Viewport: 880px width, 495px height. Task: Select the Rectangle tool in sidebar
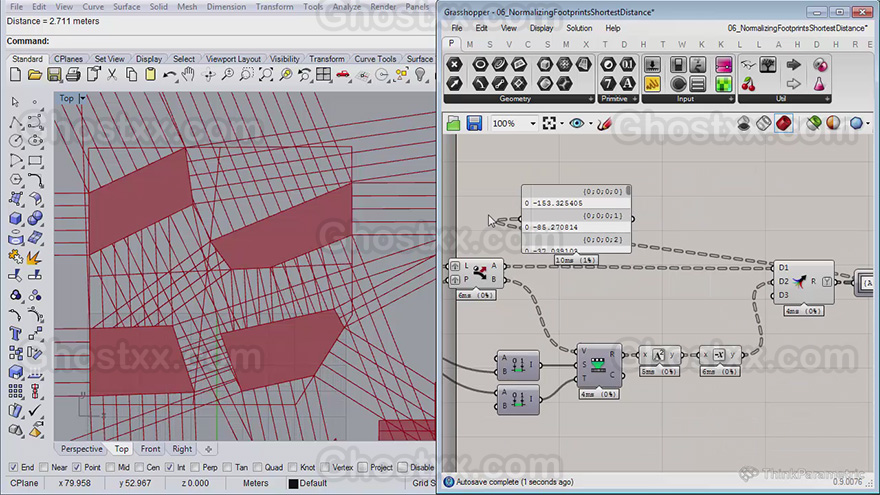point(35,161)
